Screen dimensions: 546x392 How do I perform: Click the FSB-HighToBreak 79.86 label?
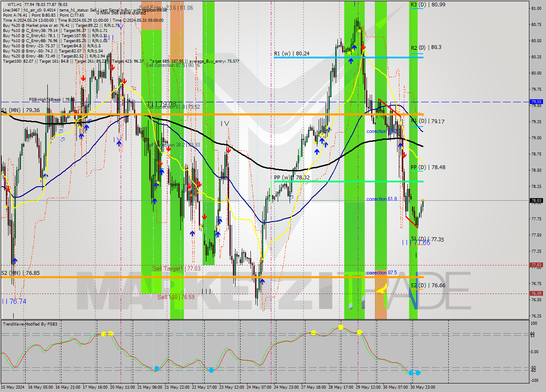pos(51,100)
